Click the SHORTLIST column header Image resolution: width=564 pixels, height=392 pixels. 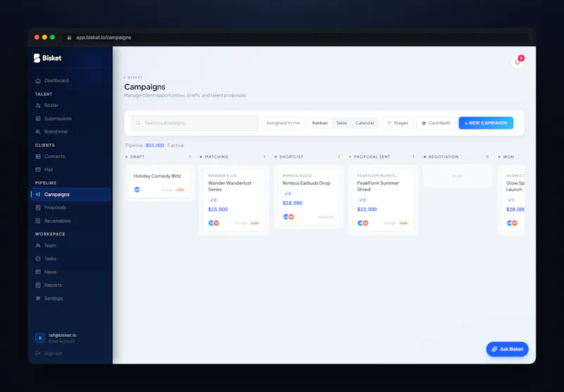[291, 157]
